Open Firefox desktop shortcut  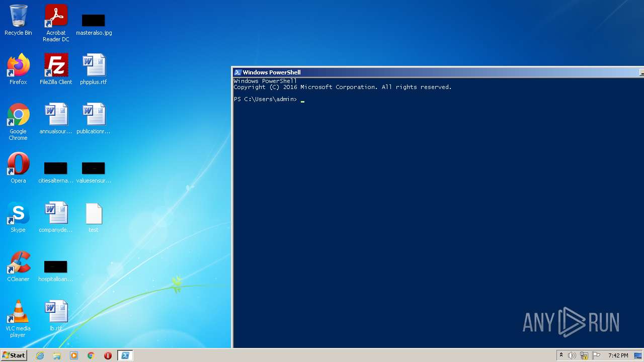(18, 69)
